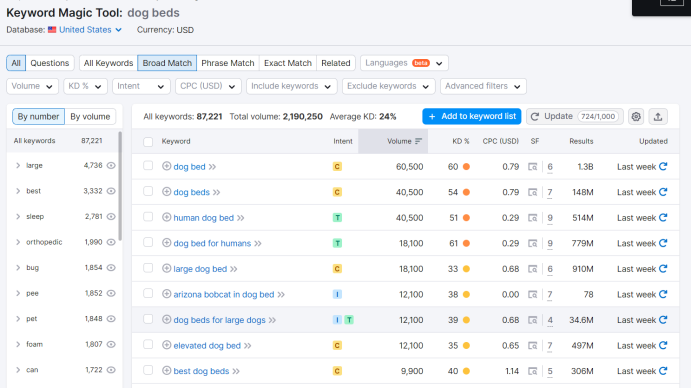This screenshot has width=692, height=389.
Task: Open the KD % filter dropdown
Action: (x=85, y=86)
